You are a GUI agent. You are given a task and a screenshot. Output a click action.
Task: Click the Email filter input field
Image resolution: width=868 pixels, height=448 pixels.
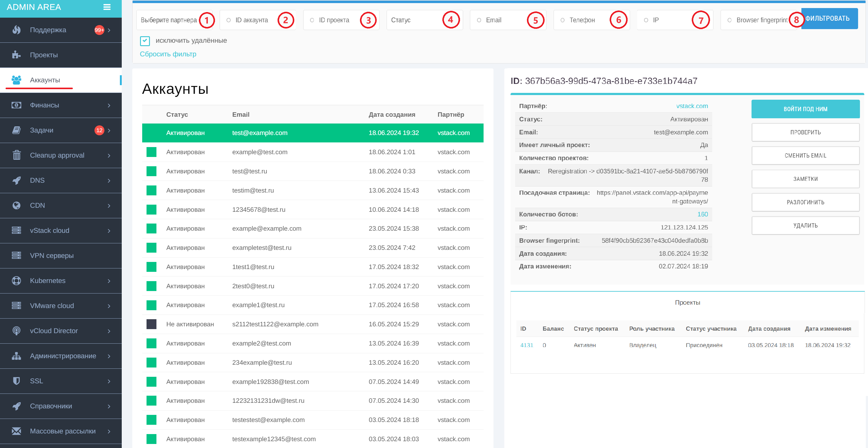point(508,20)
